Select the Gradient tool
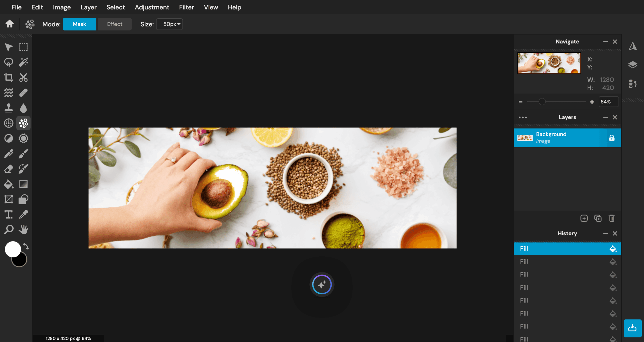Screen dimensions: 644x342 tap(23, 184)
